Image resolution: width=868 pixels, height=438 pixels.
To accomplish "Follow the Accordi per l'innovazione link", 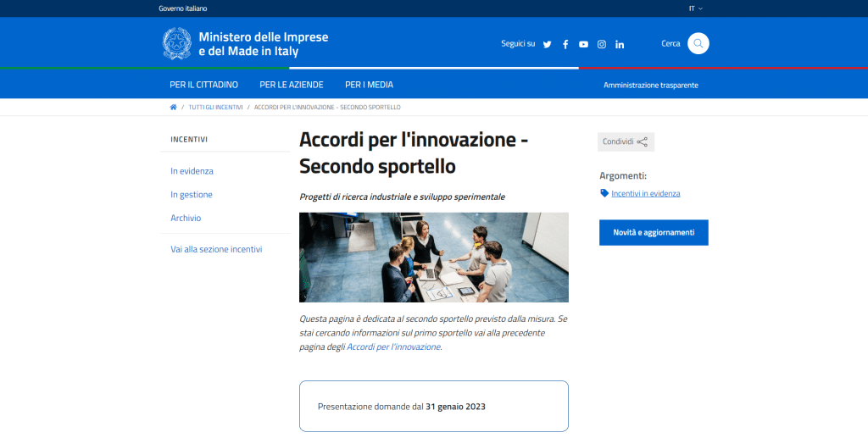I will tap(393, 347).
